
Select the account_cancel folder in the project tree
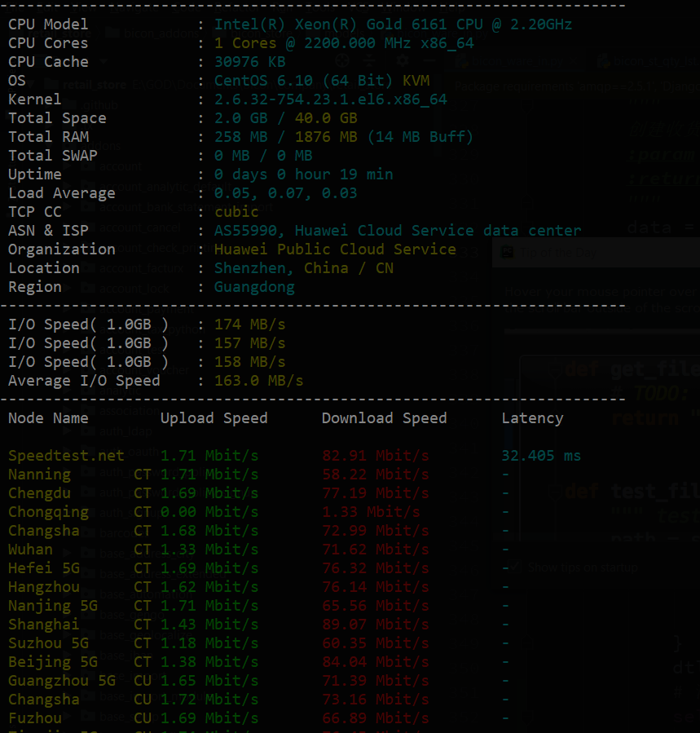coord(139,227)
